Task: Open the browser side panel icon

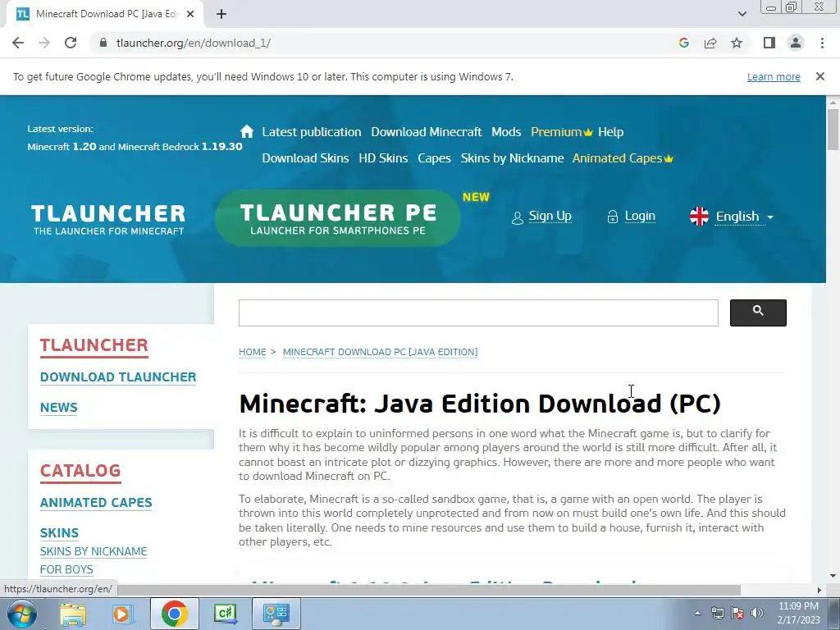Action: click(x=769, y=43)
